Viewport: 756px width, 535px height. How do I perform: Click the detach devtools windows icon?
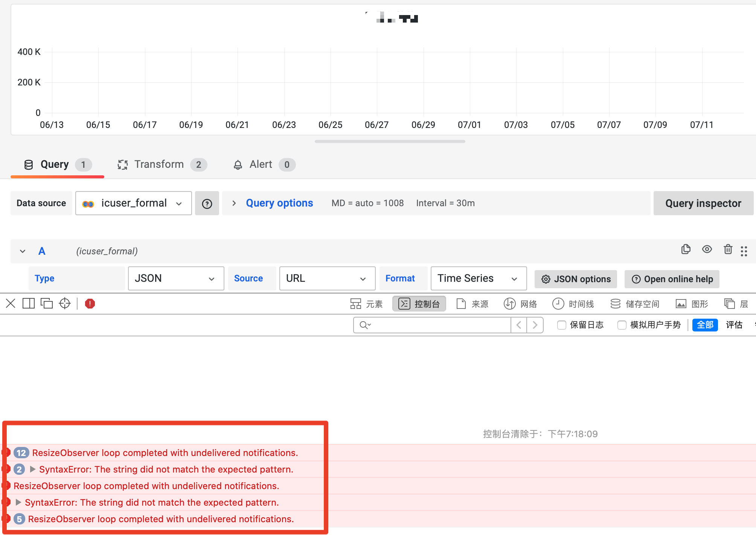coord(46,303)
